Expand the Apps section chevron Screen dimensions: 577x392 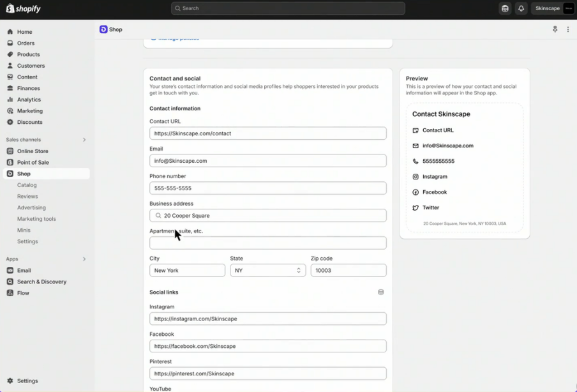tap(84, 259)
